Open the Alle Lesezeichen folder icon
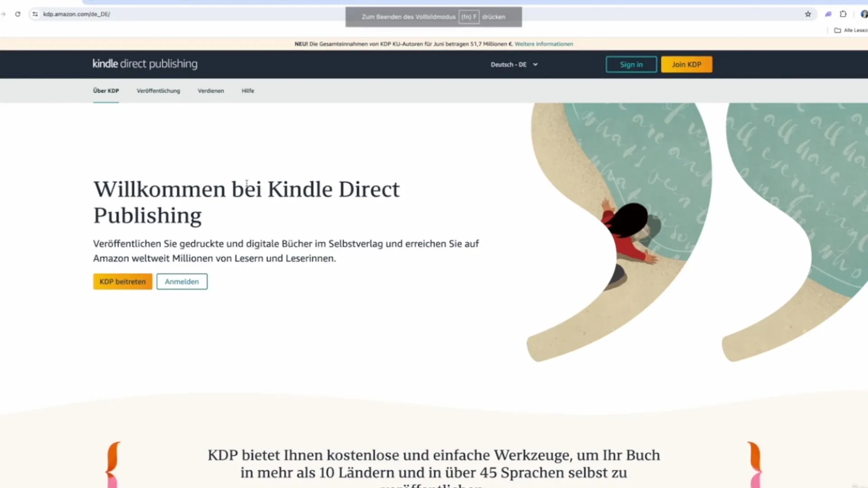Image resolution: width=868 pixels, height=488 pixels. pos(837,30)
